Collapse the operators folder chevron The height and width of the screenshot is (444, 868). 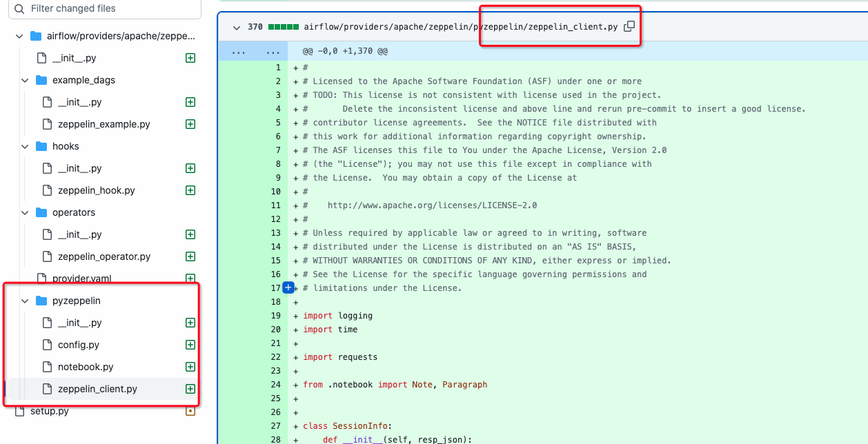click(25, 212)
